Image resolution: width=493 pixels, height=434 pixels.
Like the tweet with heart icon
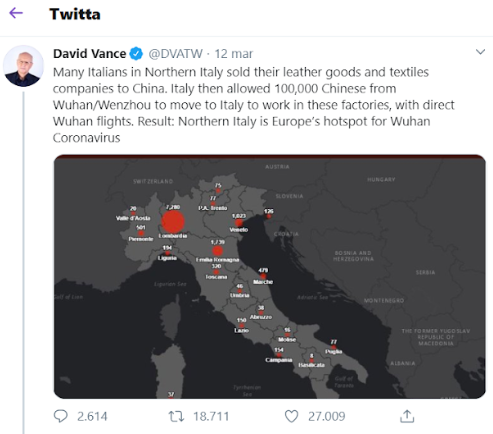tap(291, 416)
